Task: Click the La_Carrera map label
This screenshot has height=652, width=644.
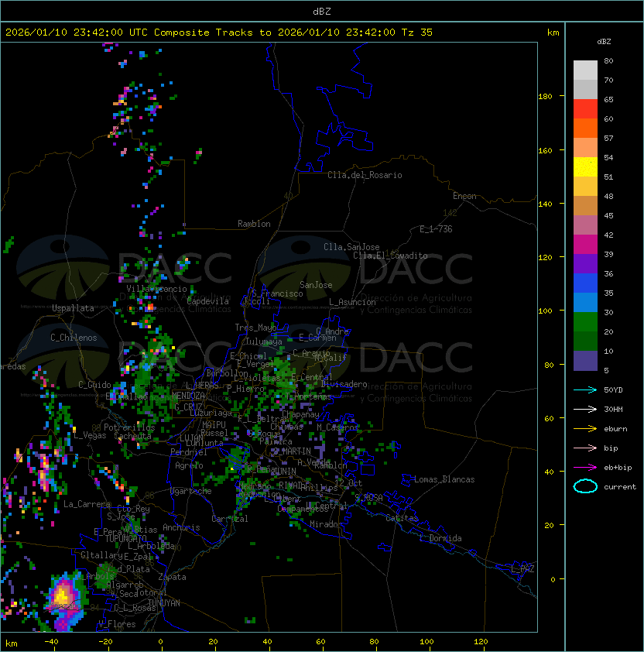Action: 87,504
